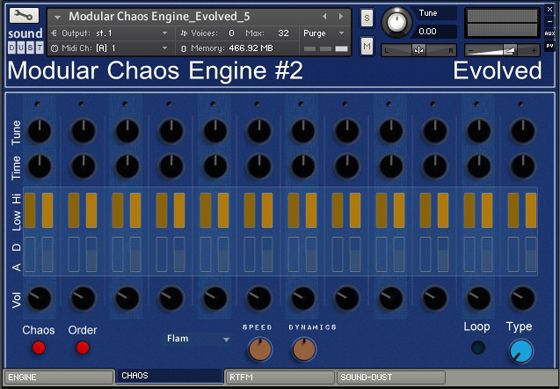The height and width of the screenshot is (389, 560).
Task: Minimize instrument with the minus button
Action: (550, 21)
